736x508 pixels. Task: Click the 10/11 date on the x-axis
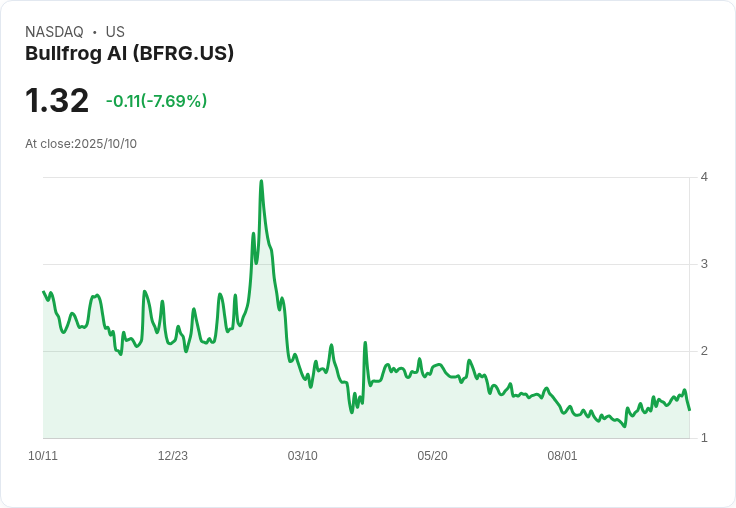pos(43,456)
